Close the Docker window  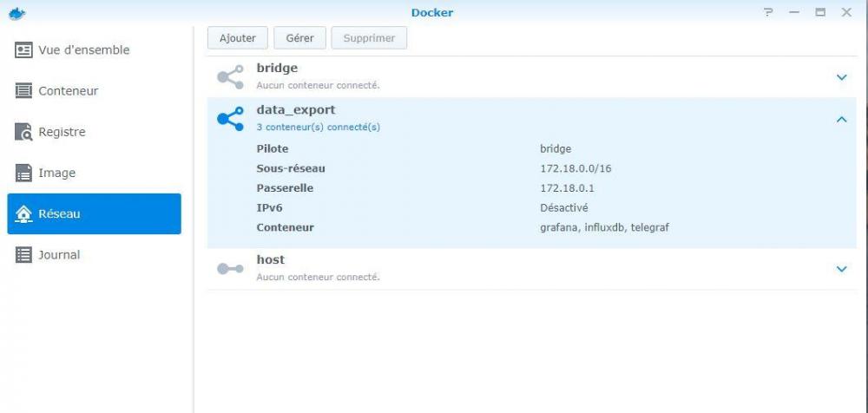[x=846, y=12]
